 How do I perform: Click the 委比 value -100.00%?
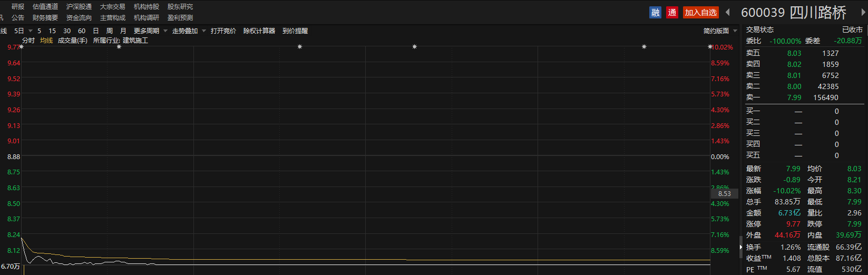(785, 41)
